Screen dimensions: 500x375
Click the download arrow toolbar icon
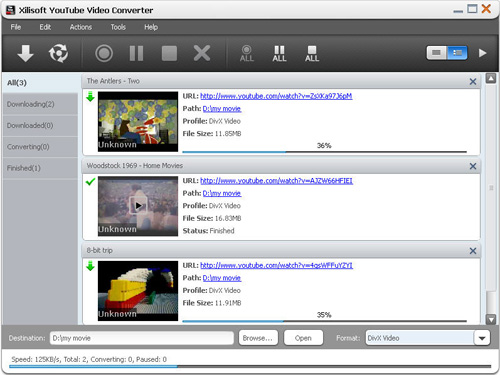pos(25,53)
